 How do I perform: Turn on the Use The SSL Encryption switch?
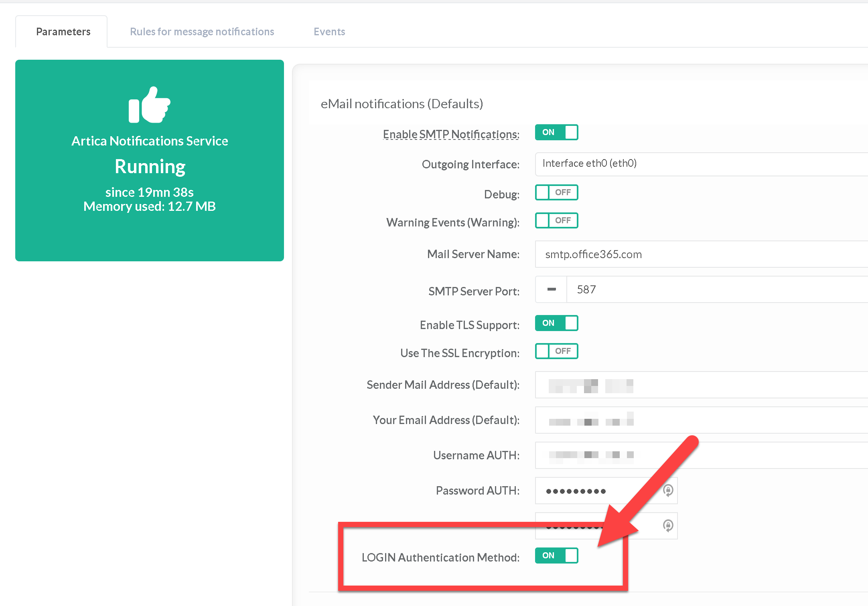coord(556,351)
